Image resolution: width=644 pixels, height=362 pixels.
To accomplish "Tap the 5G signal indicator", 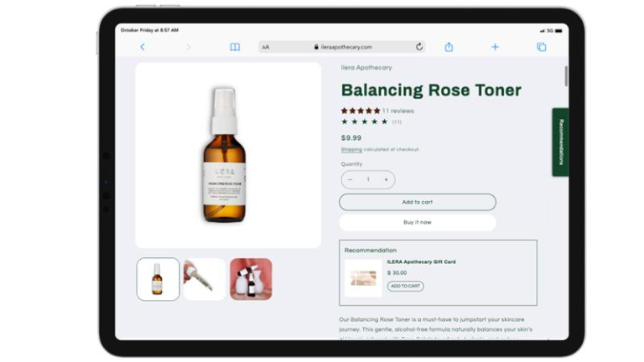I will pyautogui.click(x=550, y=31).
